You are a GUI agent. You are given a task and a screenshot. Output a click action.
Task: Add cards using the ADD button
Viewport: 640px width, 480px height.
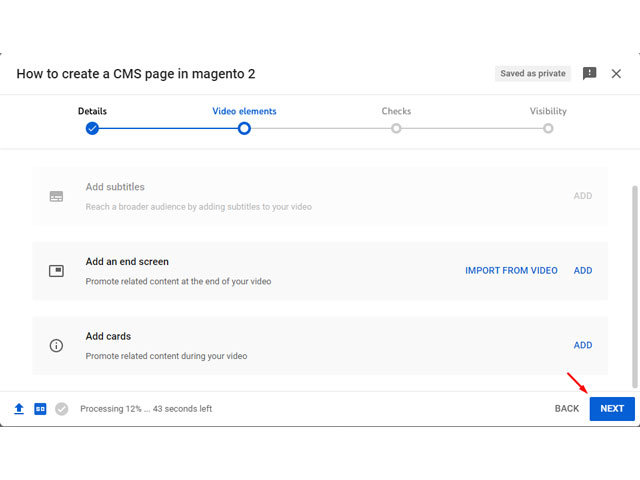[x=583, y=345]
